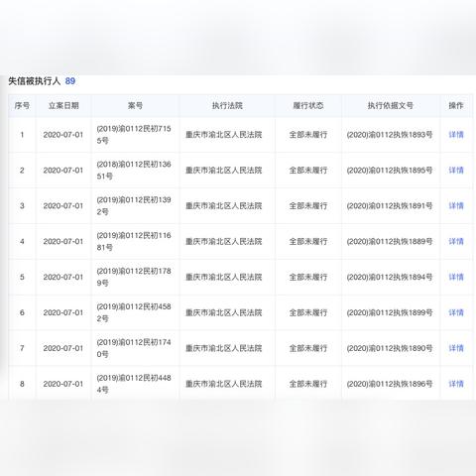The image size is (476, 476).
Task: Open 详情 link for row 7
Action: (x=456, y=348)
